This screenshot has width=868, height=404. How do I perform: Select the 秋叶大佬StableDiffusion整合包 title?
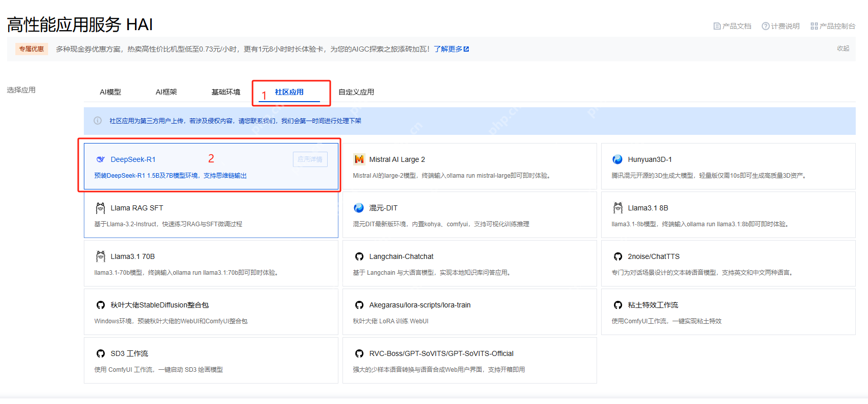tap(159, 305)
